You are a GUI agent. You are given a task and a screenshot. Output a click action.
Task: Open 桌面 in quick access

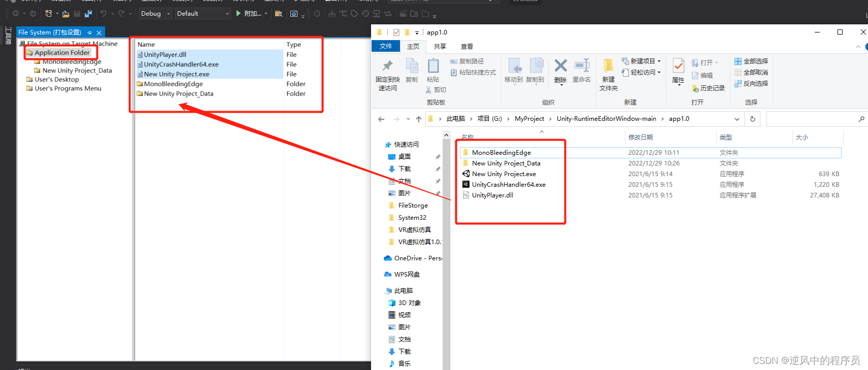point(405,157)
